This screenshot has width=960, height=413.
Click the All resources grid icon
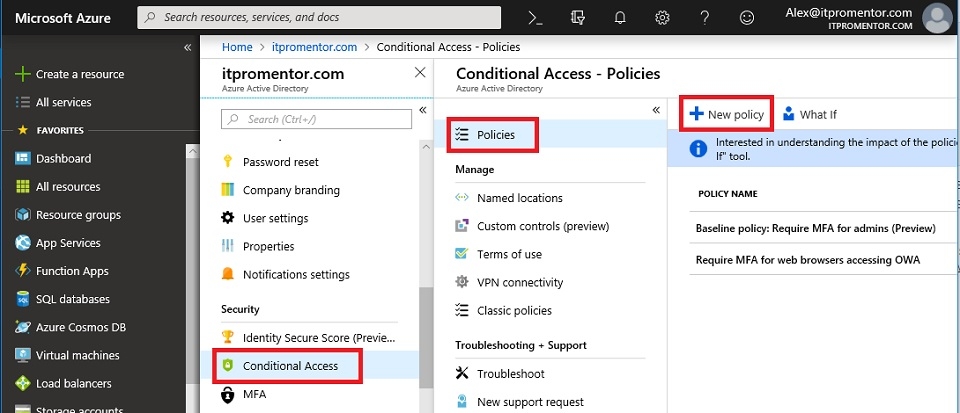pos(23,187)
